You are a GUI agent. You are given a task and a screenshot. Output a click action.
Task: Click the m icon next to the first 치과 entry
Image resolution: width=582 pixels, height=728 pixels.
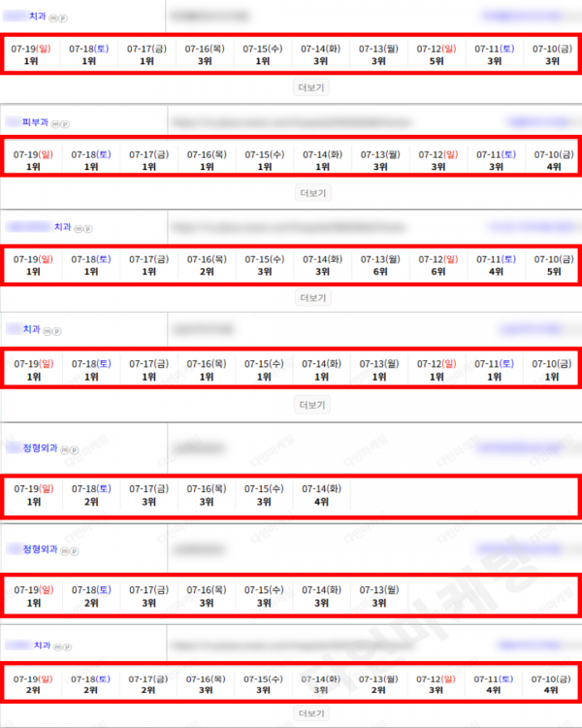click(53, 18)
